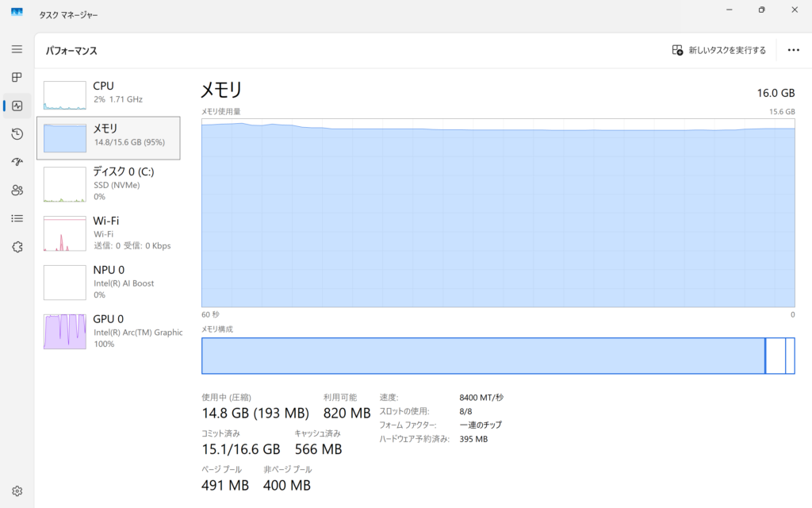Click the ディスク 0 mini graph thumbnail
This screenshot has height=508, width=812.
pyautogui.click(x=65, y=184)
